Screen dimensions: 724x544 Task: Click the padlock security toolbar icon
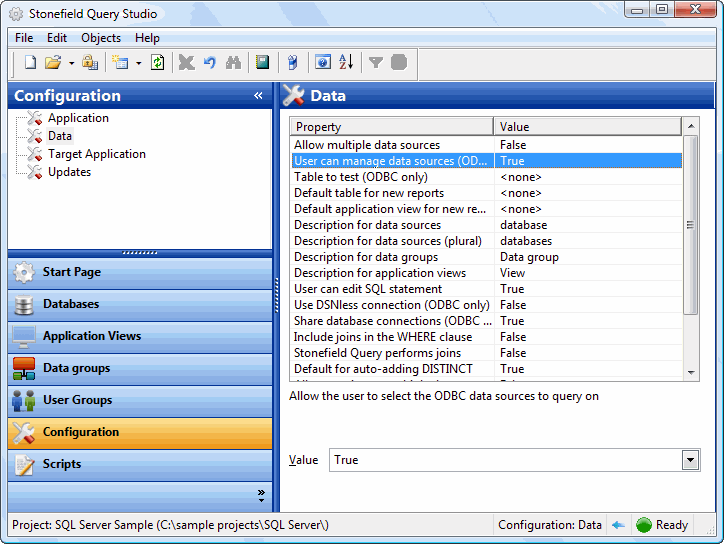(x=90, y=63)
